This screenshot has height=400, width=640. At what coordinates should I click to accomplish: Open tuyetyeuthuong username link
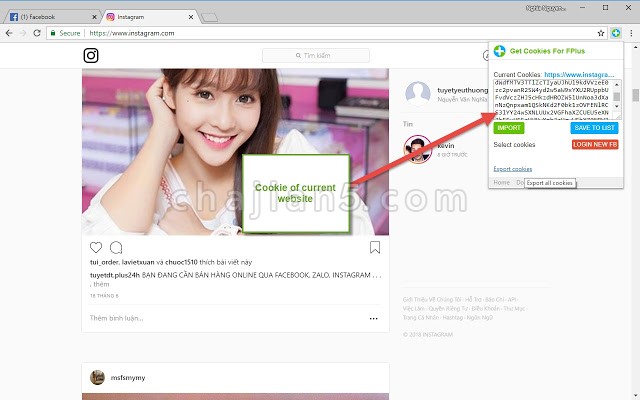[x=462, y=90]
